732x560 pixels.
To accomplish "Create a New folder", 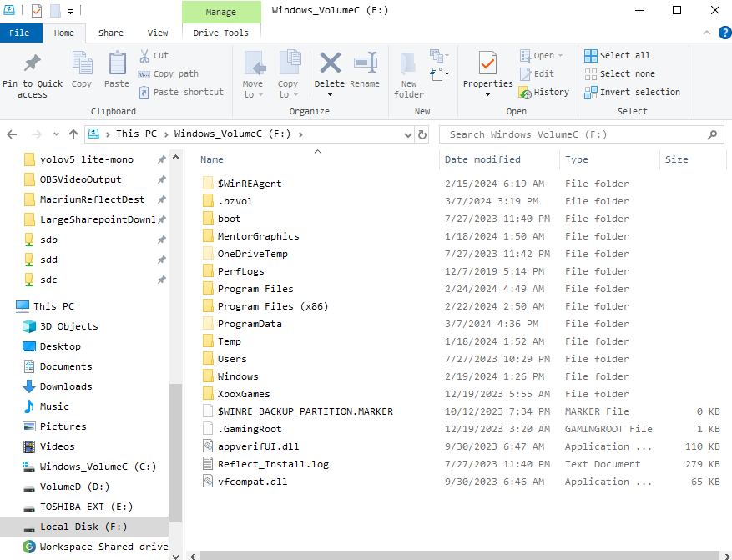I will point(408,74).
